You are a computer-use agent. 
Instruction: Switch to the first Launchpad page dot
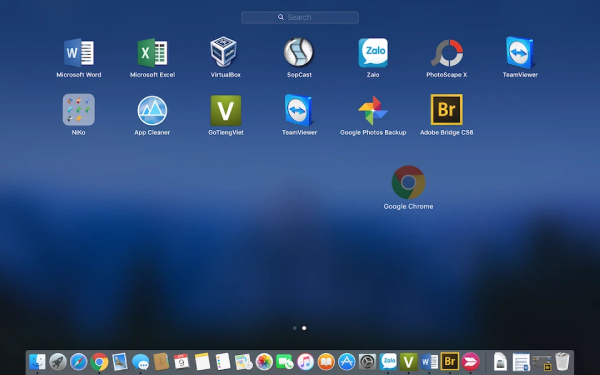coord(295,328)
